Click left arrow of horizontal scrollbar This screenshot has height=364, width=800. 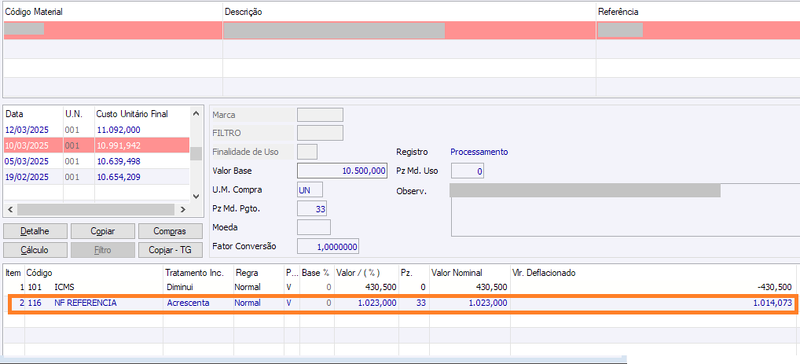pyautogui.click(x=9, y=209)
